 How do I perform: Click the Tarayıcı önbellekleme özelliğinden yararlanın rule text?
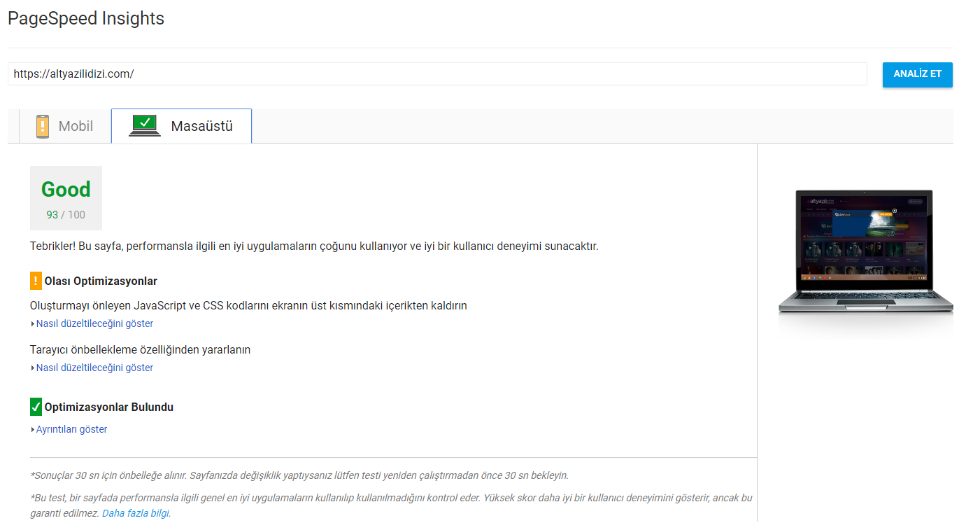140,349
